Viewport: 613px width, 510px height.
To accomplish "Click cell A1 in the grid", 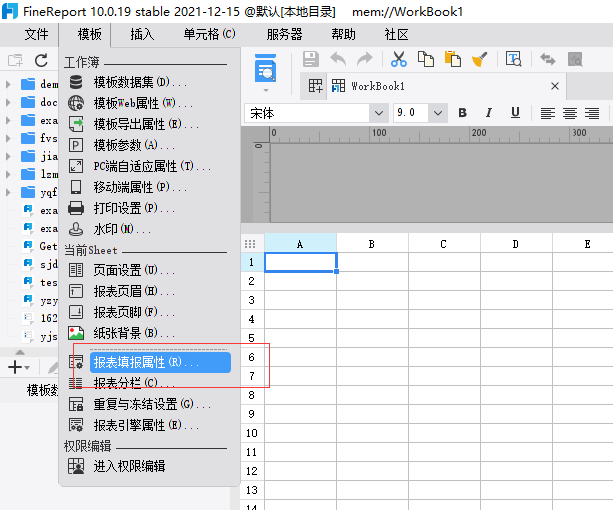I will coord(301,262).
